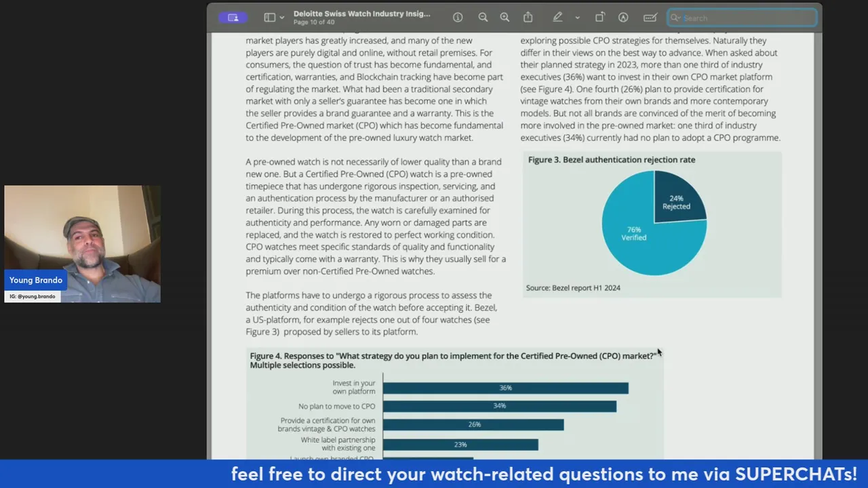The height and width of the screenshot is (488, 868).
Task: Expand highlight color options dropdown arrow
Action: pos(577,18)
